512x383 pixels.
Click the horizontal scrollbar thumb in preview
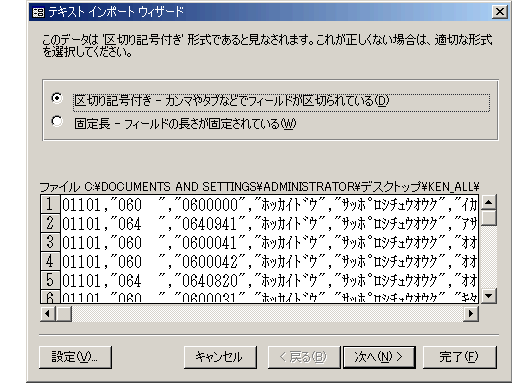(64, 314)
